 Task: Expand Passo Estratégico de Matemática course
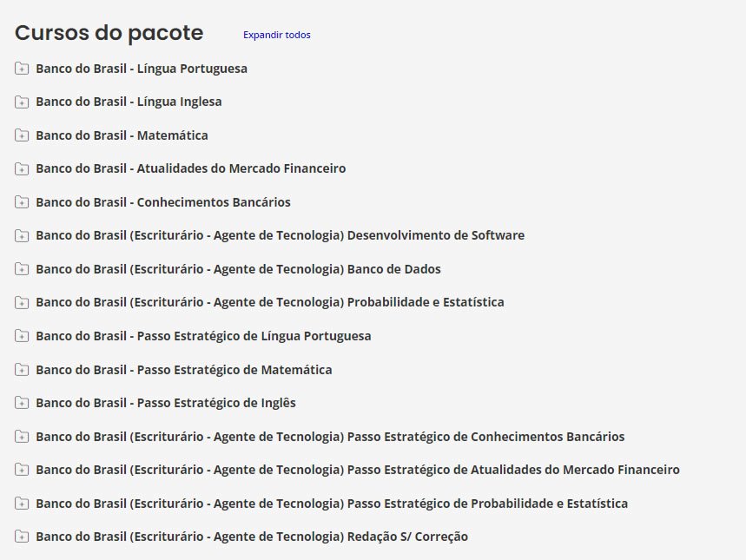pyautogui.click(x=183, y=370)
